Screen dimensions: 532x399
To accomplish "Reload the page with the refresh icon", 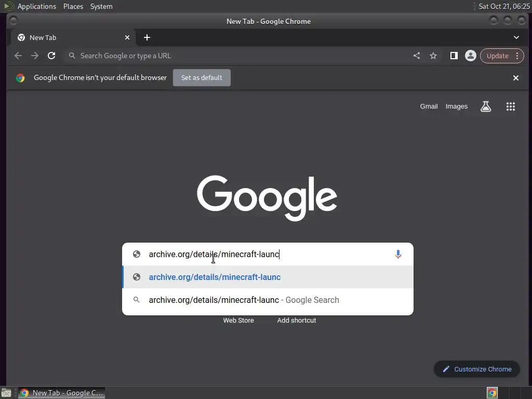I will pyautogui.click(x=51, y=56).
